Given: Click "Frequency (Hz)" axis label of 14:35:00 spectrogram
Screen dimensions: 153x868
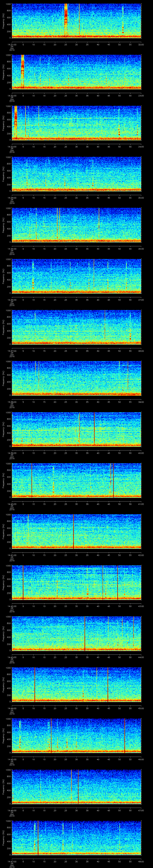Looking at the screenshot, I should pyautogui.click(x=3, y=225).
